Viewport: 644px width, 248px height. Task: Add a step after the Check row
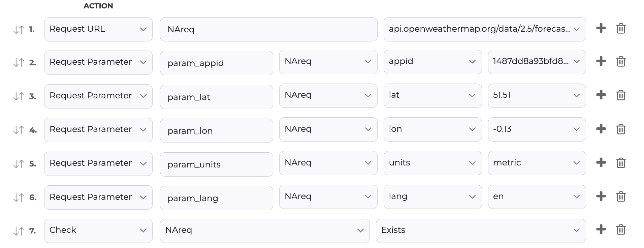coord(601,230)
